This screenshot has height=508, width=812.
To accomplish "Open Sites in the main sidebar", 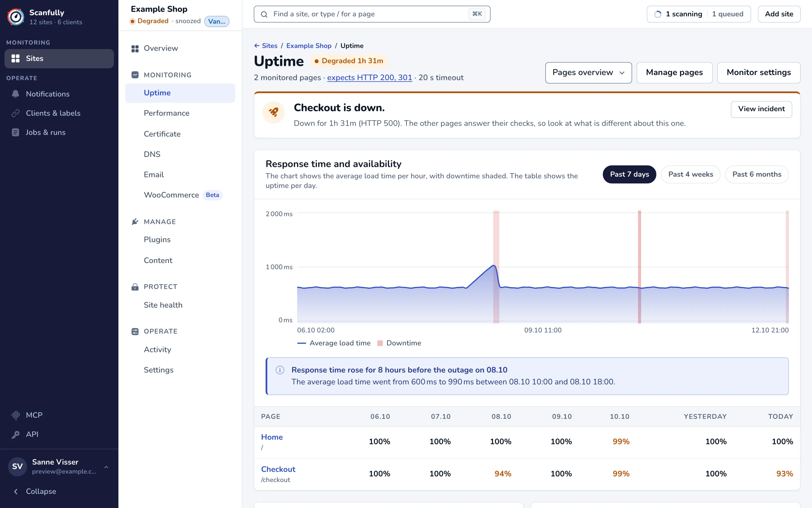I will 59,58.
